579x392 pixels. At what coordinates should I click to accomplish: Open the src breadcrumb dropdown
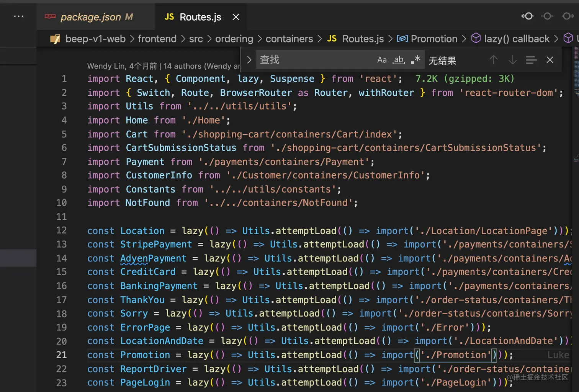tap(196, 39)
